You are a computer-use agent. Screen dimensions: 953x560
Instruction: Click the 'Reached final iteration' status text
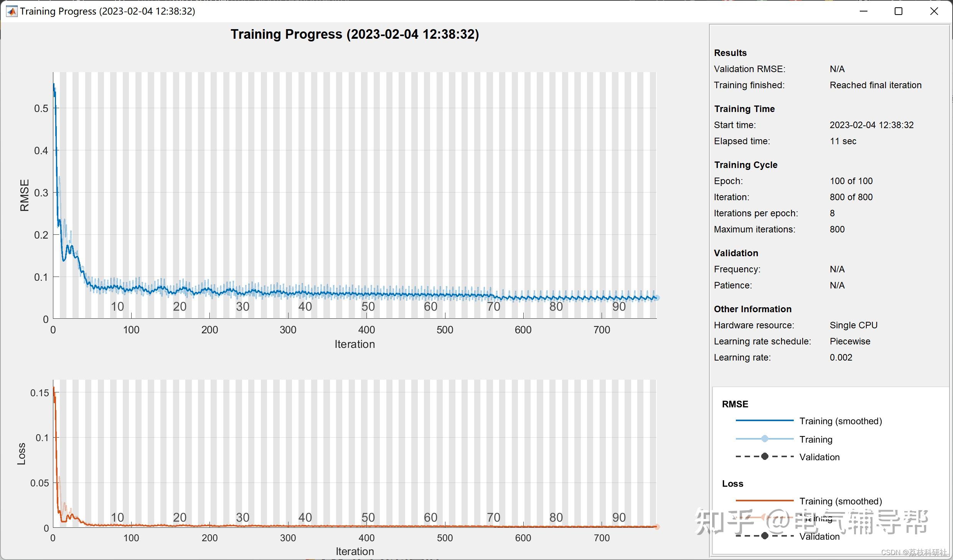coord(875,85)
